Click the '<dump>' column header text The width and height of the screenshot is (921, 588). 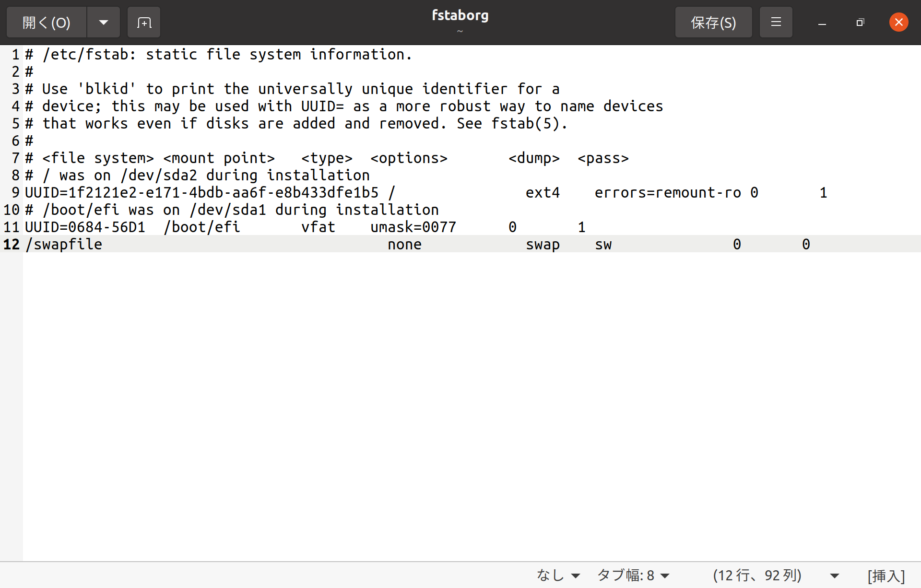pyautogui.click(x=534, y=158)
